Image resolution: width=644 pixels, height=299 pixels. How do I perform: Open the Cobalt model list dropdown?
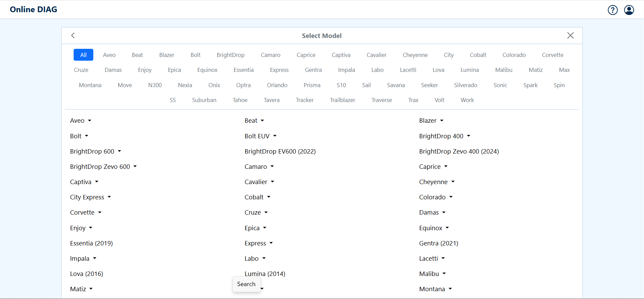pyautogui.click(x=258, y=197)
